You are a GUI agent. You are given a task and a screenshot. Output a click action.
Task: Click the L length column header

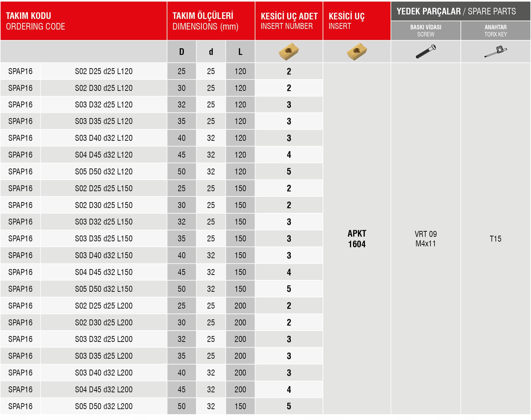(240, 52)
